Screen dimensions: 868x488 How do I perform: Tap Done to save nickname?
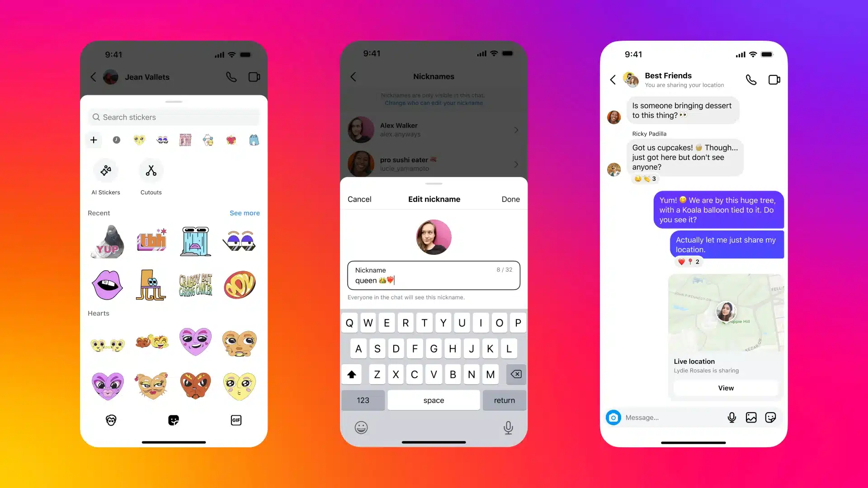coord(510,198)
